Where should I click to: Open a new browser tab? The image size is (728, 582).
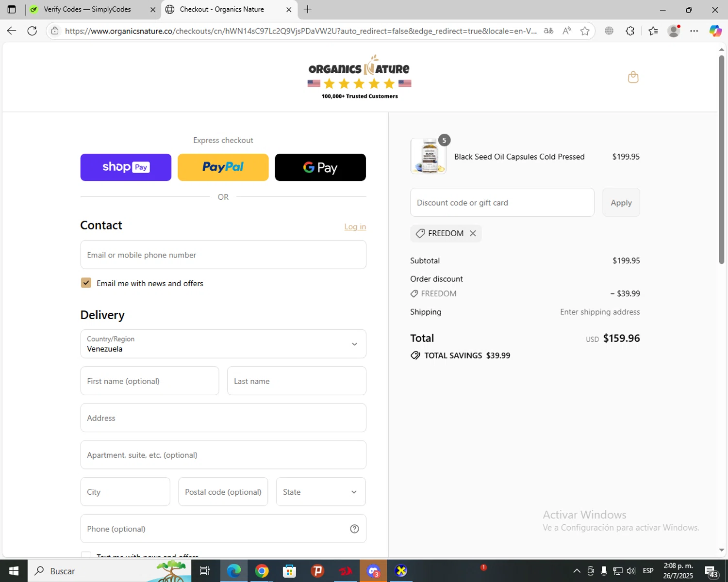point(308,9)
